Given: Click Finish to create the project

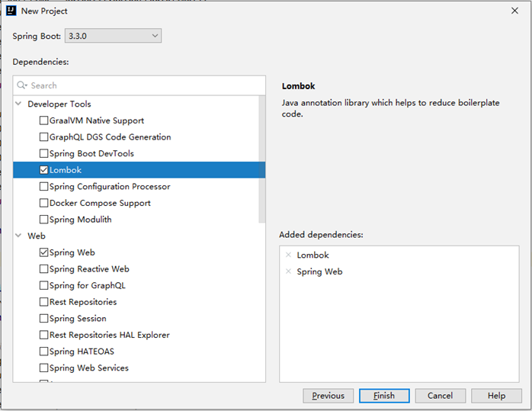Looking at the screenshot, I should pyautogui.click(x=384, y=396).
